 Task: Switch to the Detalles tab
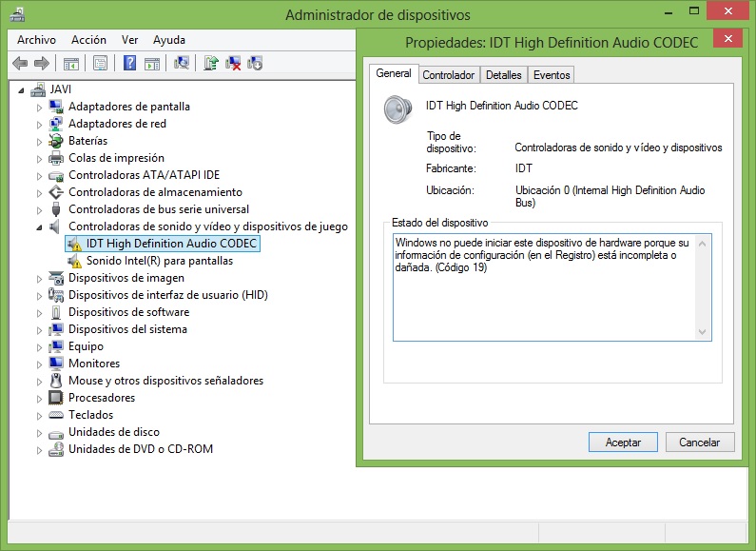[x=503, y=75]
